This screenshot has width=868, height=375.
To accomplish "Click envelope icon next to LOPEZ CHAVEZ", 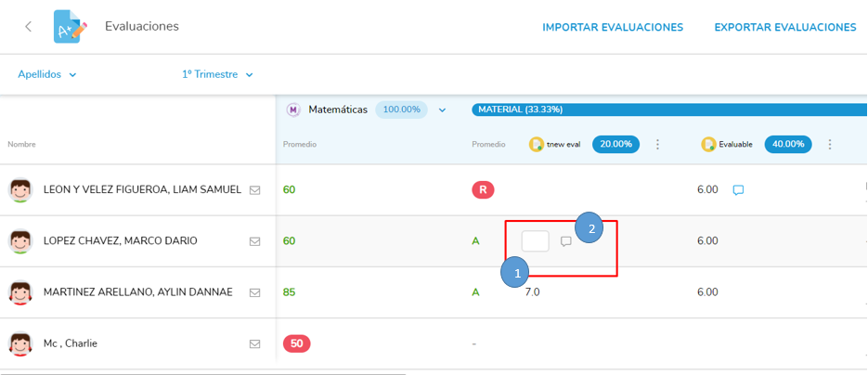I will 254,241.
